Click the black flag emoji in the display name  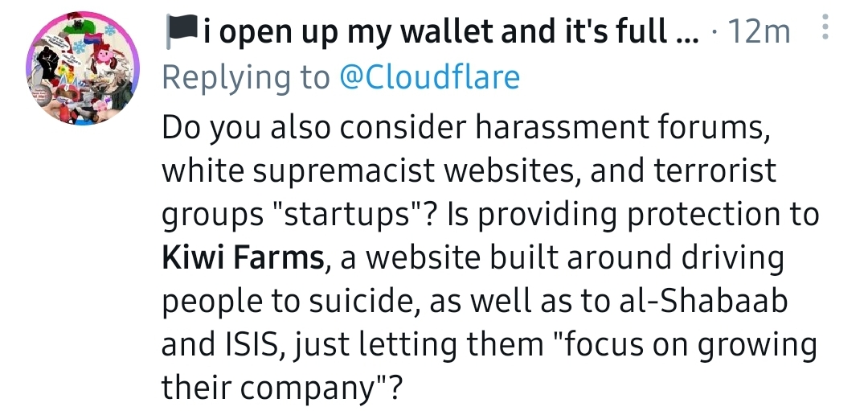point(182,31)
